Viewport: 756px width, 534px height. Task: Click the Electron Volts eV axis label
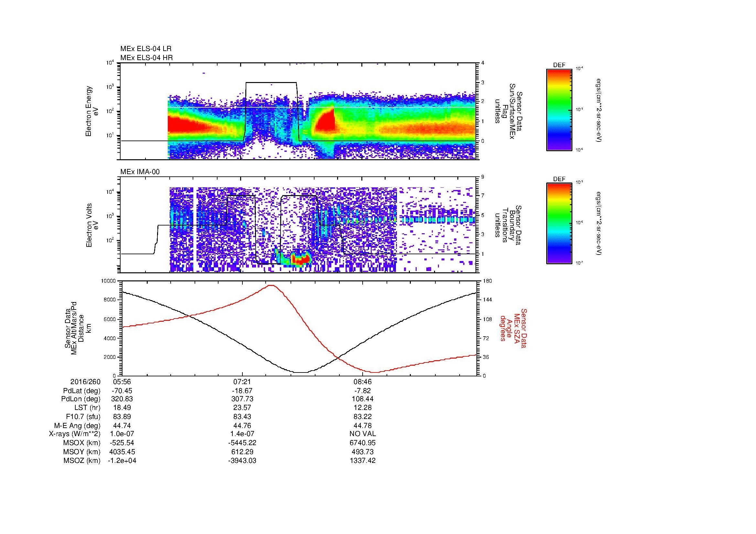(x=92, y=225)
